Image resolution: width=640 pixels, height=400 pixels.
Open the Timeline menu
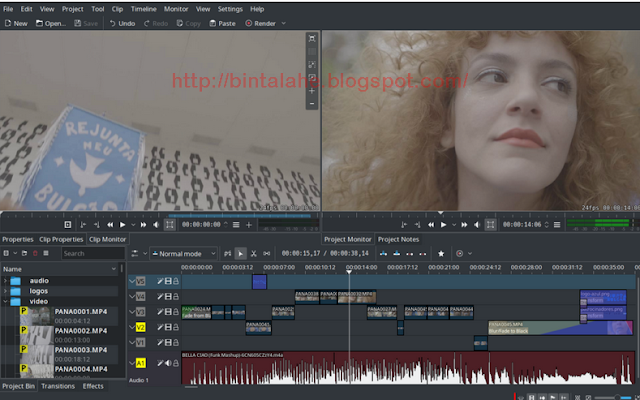click(143, 9)
